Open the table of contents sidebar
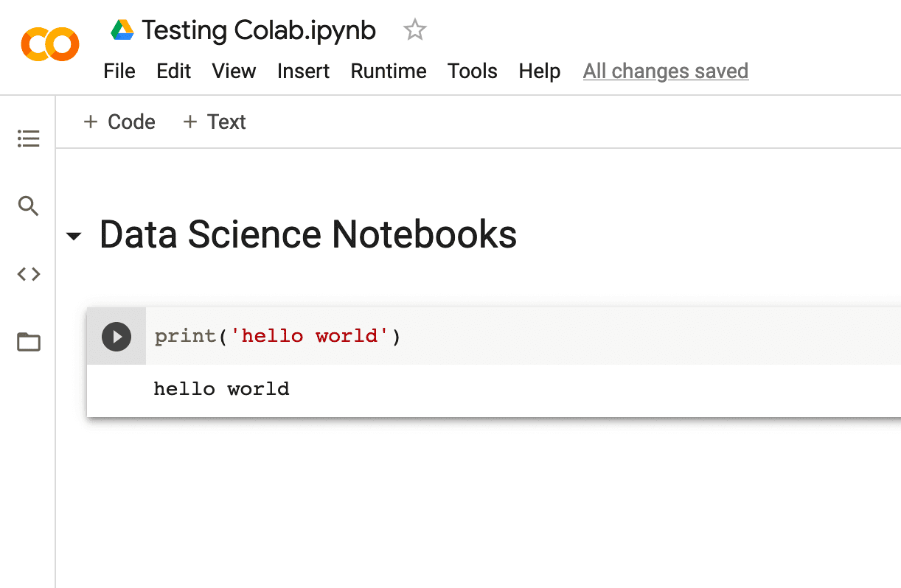This screenshot has width=901, height=588. click(x=28, y=138)
